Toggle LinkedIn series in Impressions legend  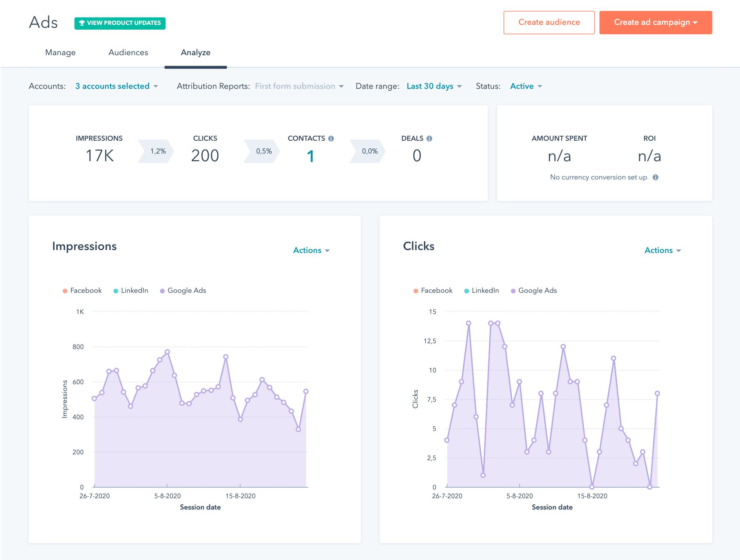point(131,291)
